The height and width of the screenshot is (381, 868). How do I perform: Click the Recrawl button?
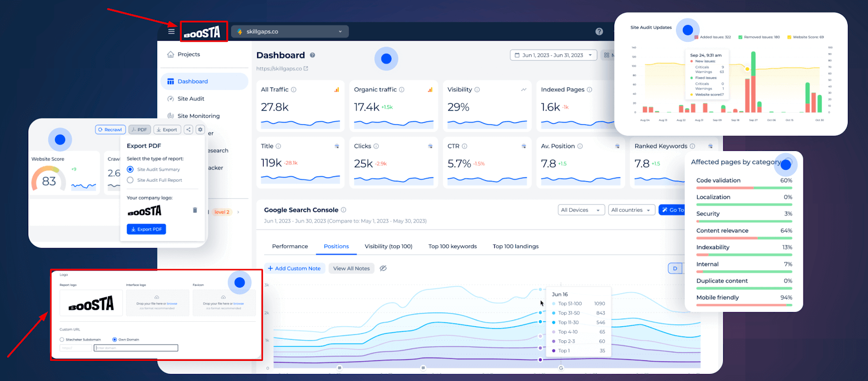(x=110, y=130)
